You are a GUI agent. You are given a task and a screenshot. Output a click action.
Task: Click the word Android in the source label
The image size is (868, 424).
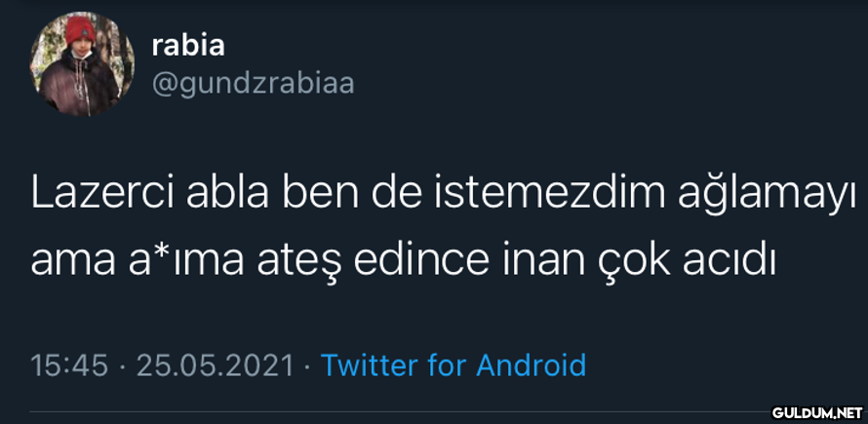532,366
